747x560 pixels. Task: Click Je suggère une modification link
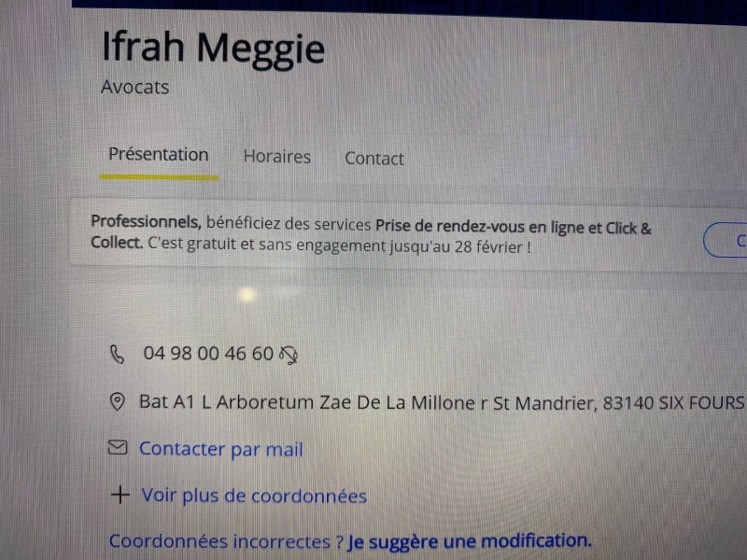coord(470,541)
